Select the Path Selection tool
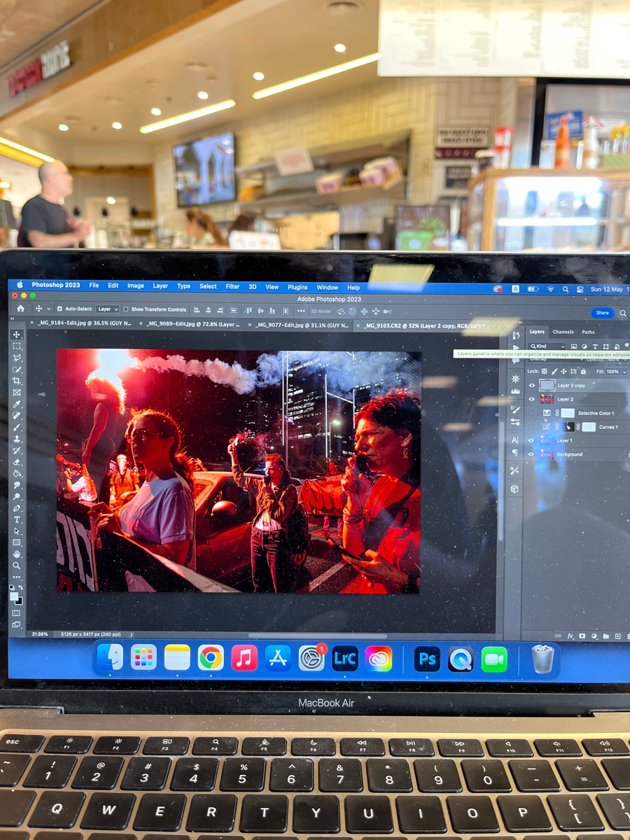 [17, 531]
